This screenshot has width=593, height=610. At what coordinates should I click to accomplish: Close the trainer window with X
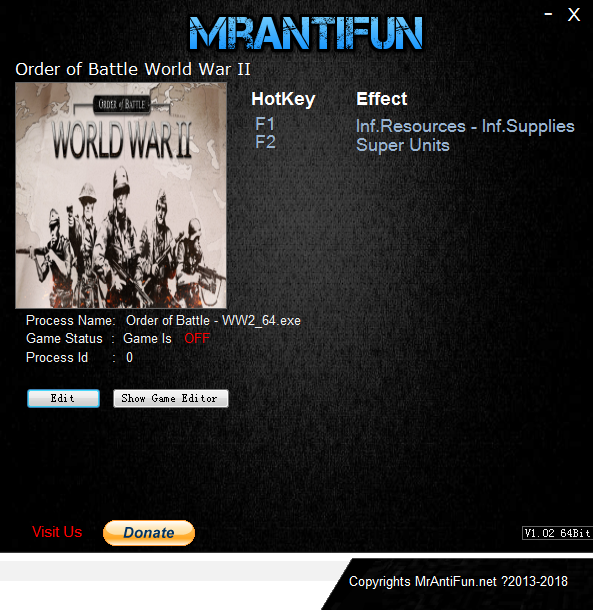(574, 15)
